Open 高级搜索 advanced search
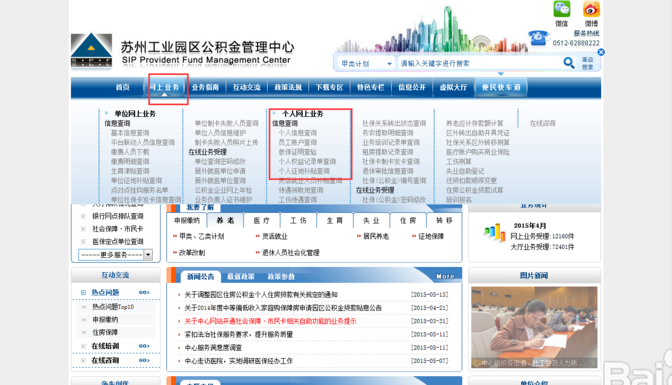672x385 pixels. tap(587, 63)
